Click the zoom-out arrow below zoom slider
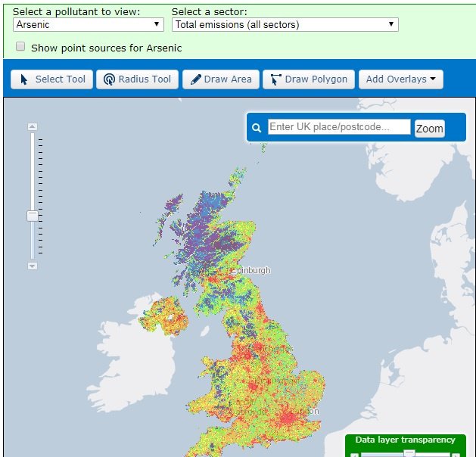Image resolution: width=476 pixels, height=457 pixels. pyautogui.click(x=33, y=266)
